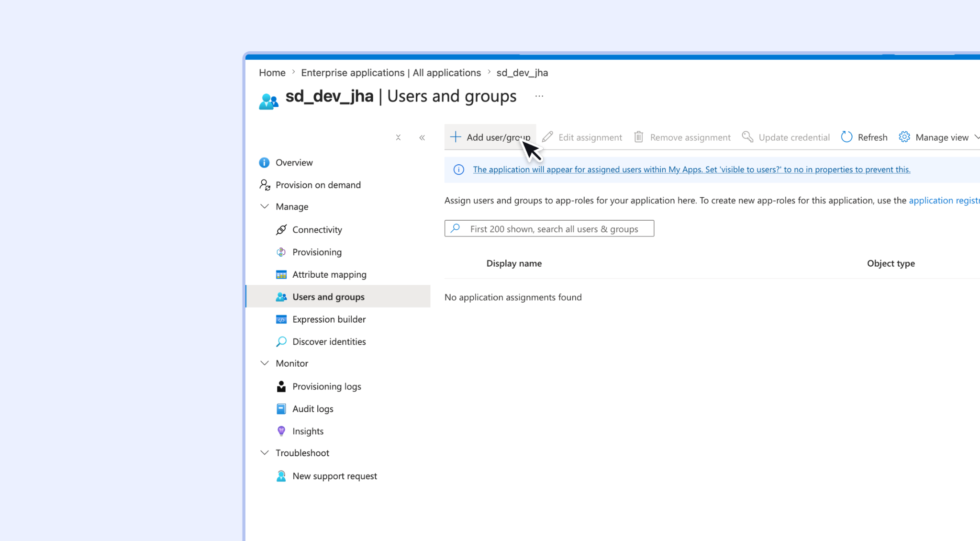Open Attribute mapping page

coord(329,275)
